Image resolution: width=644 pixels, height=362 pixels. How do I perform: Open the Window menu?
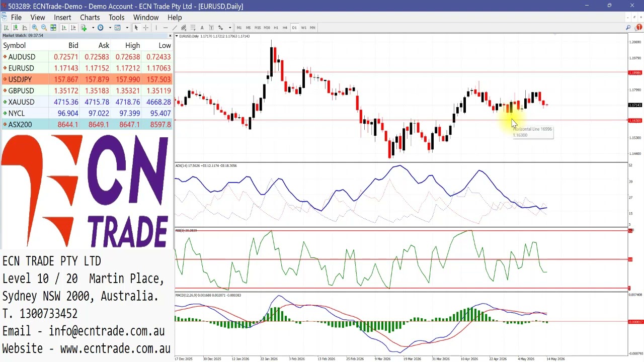(x=146, y=17)
